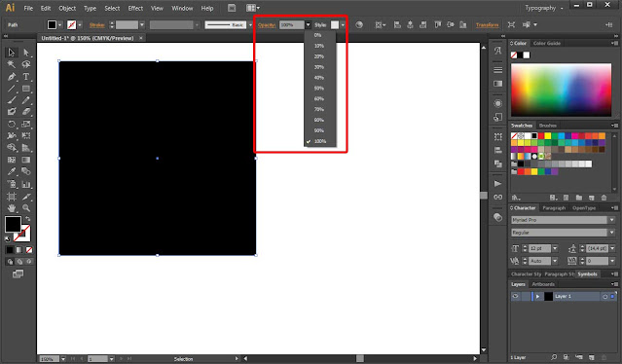This screenshot has height=364, width=622.
Task: Open Regular font style dropdown
Action: (612, 233)
